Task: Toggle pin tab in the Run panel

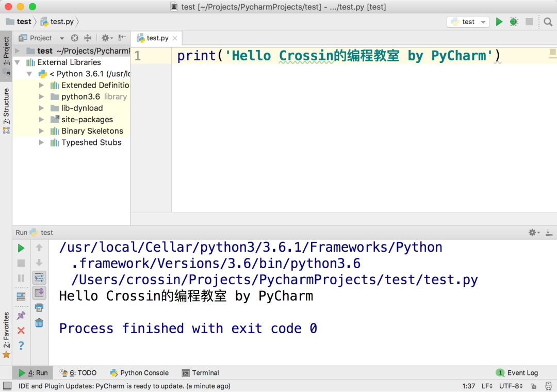Action: 21,315
